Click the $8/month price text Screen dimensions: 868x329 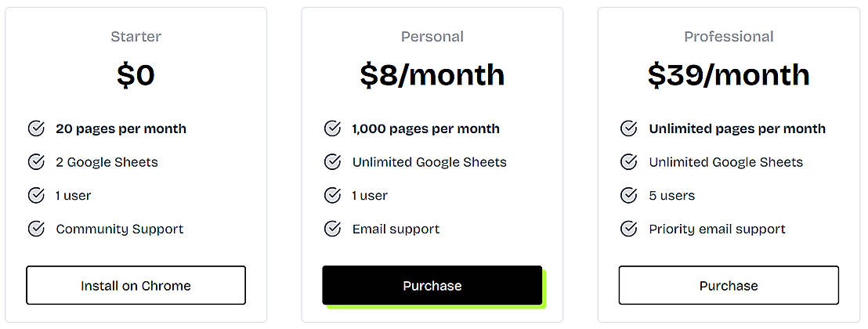click(x=432, y=75)
